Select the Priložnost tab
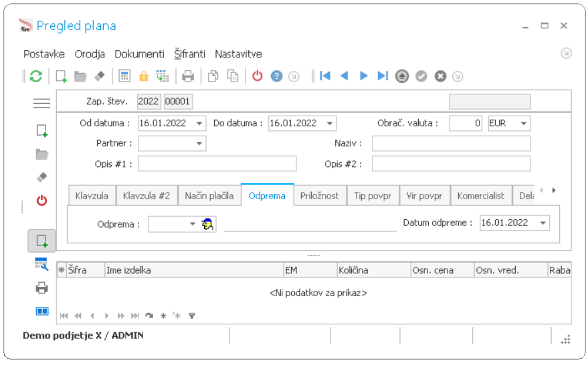The width and height of the screenshot is (588, 365). pos(320,196)
